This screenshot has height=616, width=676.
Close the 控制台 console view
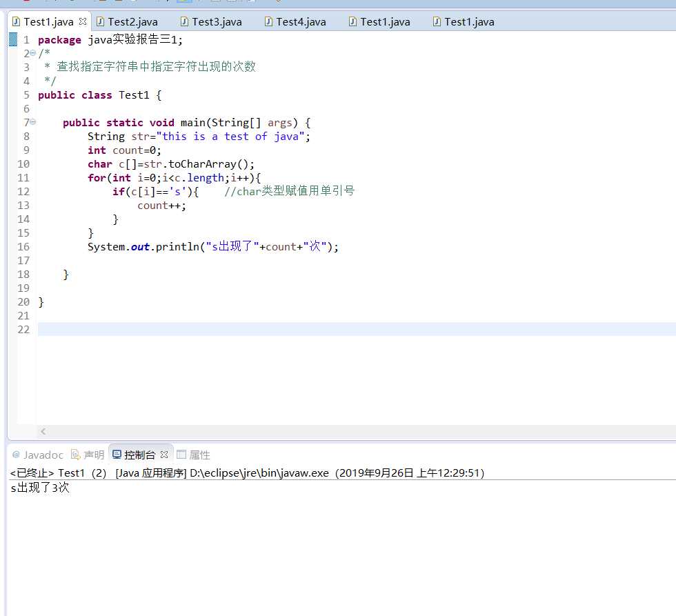pyautogui.click(x=164, y=455)
